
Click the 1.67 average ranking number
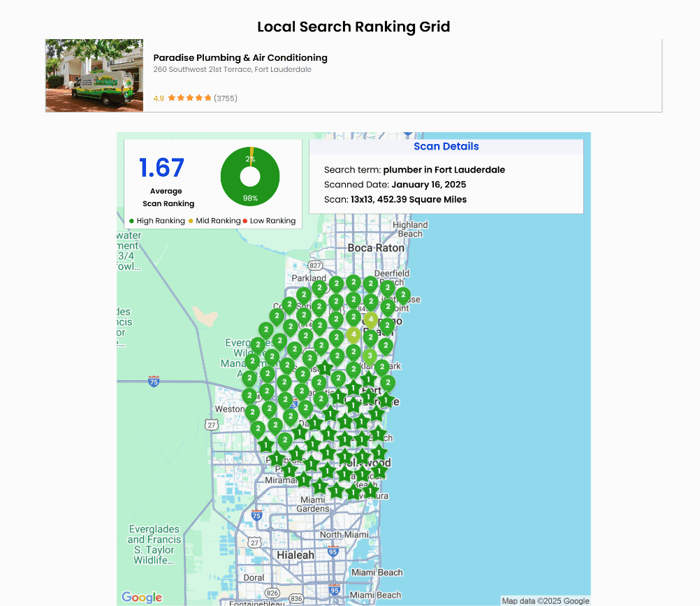(161, 168)
